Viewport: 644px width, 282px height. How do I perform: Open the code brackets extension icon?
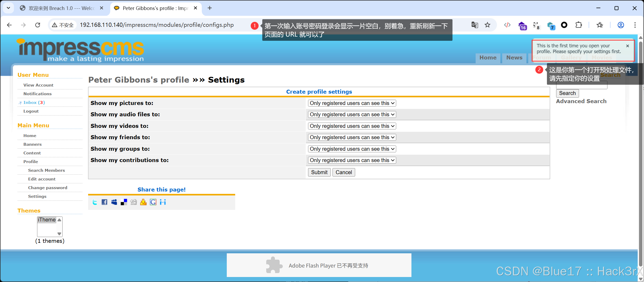(507, 25)
